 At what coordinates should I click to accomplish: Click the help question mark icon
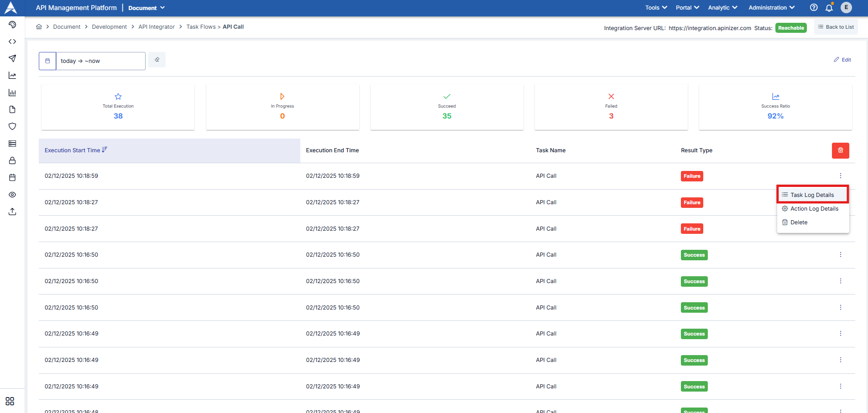[x=814, y=8]
